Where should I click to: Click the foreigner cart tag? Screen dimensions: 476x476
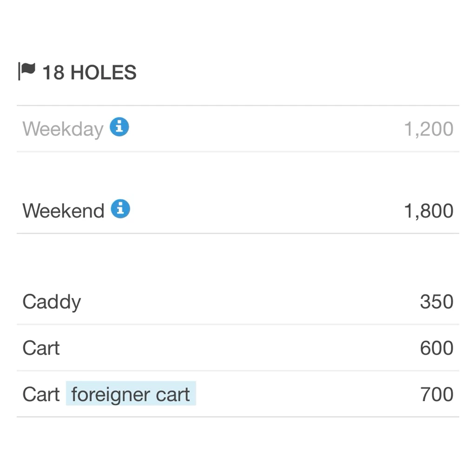click(131, 394)
